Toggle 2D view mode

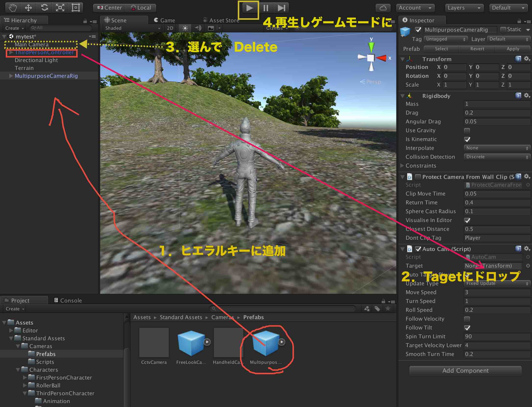[170, 28]
